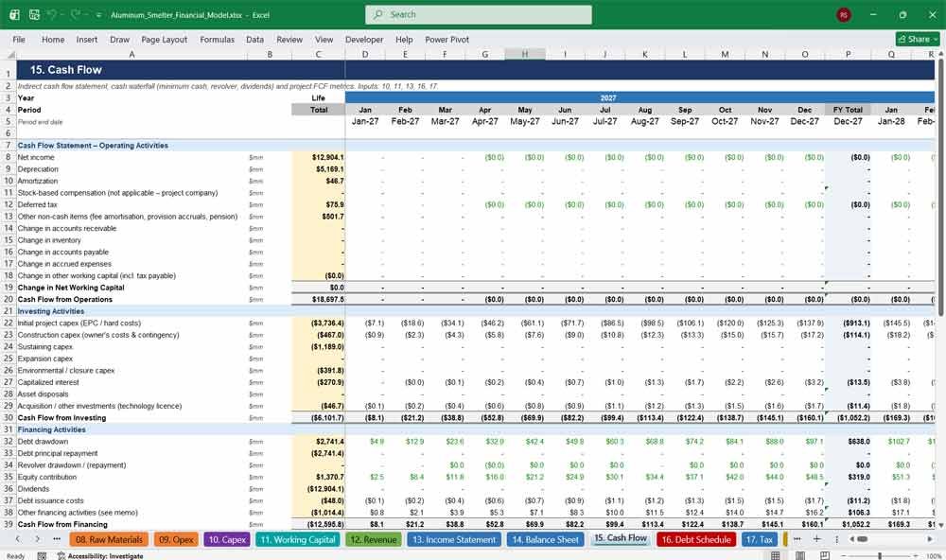The image size is (946, 560).
Task: Select the 'FY Total' period header cell
Action: coord(848,110)
